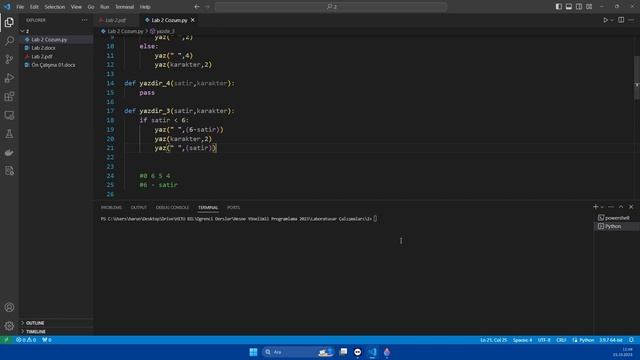Screen dimensions: 640x360
Task: Switch to the Debug Console tab
Action: coord(172,207)
